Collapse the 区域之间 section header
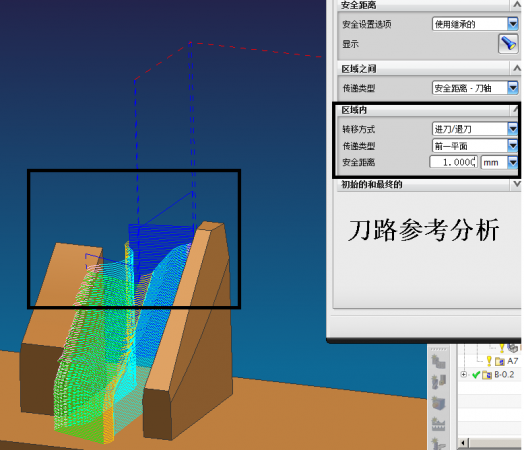 517,68
